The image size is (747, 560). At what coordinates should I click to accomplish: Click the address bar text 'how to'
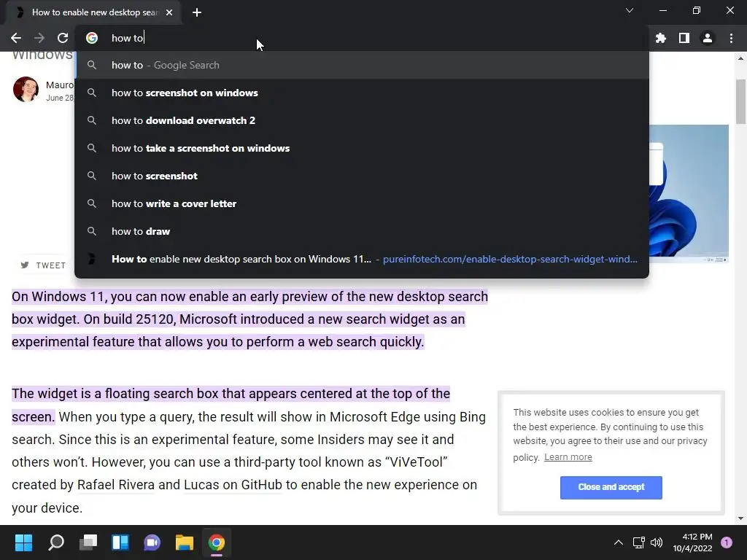(127, 38)
